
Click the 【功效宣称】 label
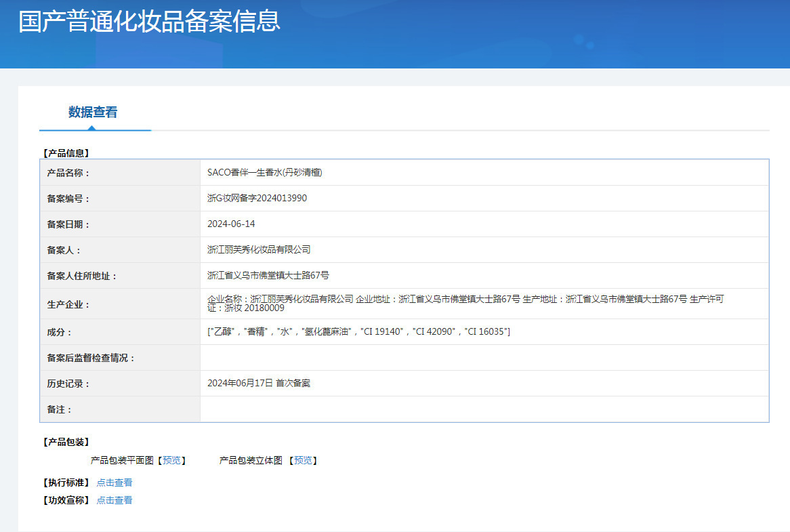click(66, 500)
